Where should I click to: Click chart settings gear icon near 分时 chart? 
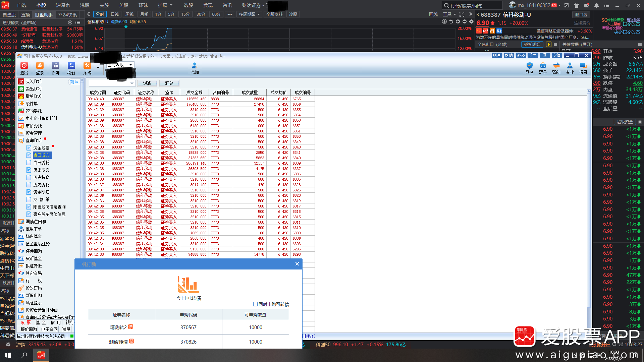pyautogui.click(x=471, y=21)
